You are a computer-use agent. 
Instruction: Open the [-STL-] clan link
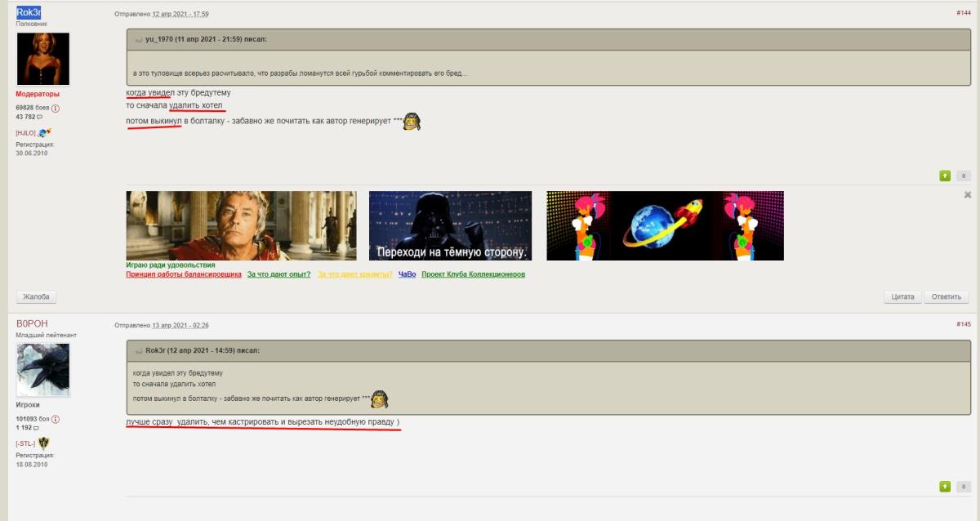25,443
